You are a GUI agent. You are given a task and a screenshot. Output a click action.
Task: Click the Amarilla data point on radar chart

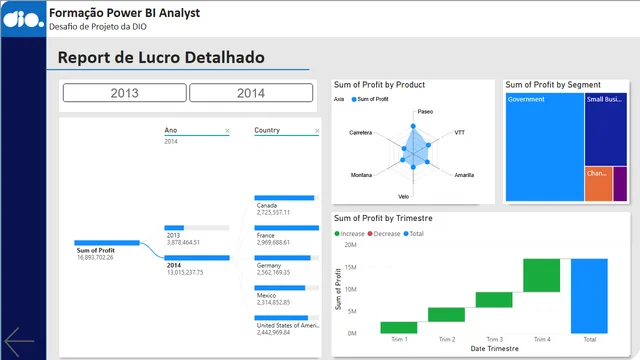point(427,162)
